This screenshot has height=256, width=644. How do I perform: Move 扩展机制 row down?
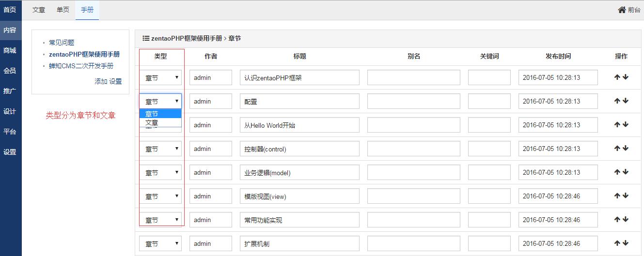click(626, 243)
